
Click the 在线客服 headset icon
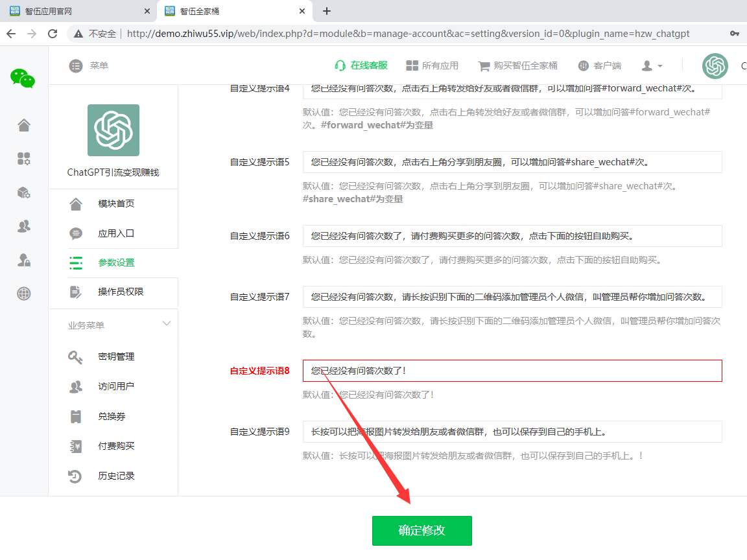pos(340,65)
